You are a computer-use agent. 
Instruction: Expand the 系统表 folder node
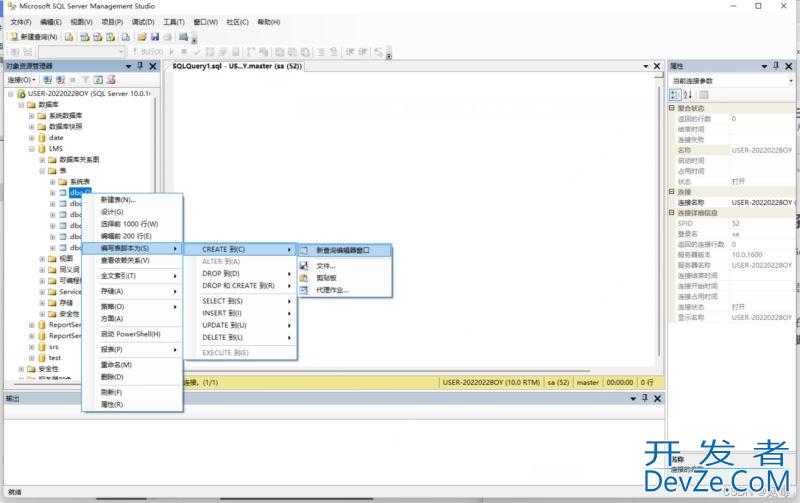53,182
